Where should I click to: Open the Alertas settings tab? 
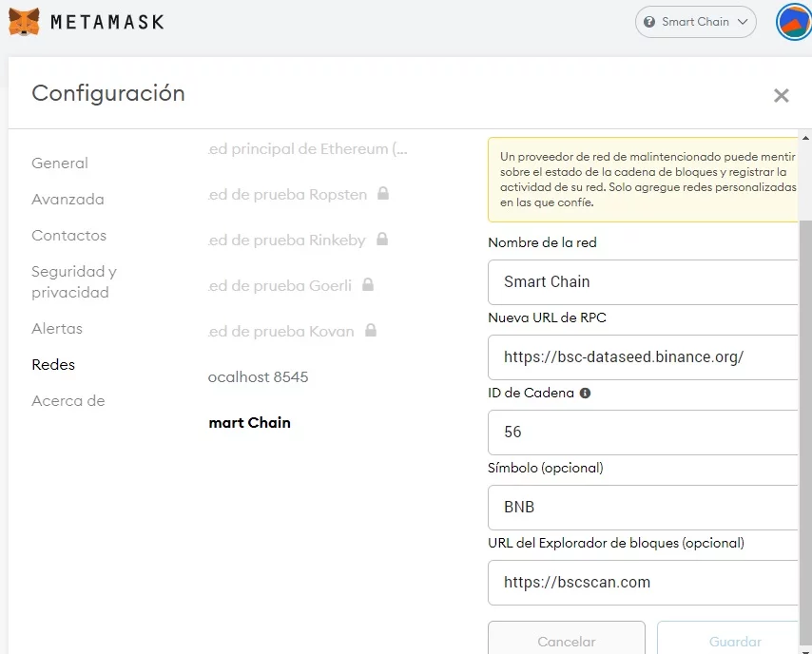tap(57, 329)
